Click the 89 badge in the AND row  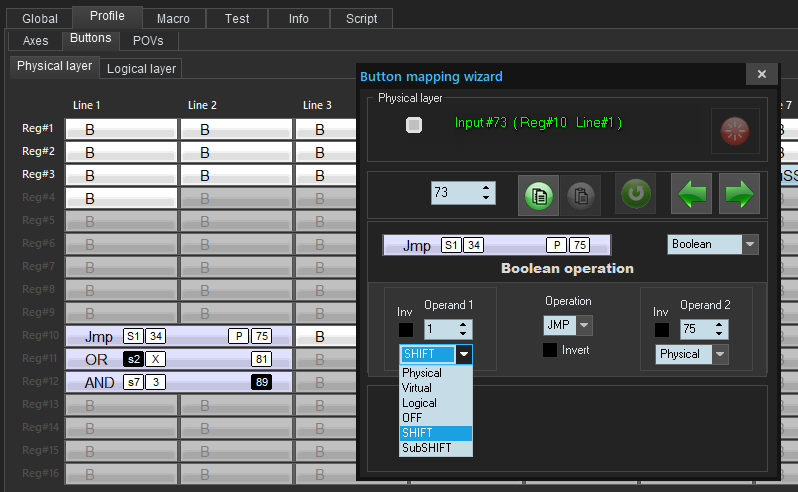tap(262, 382)
